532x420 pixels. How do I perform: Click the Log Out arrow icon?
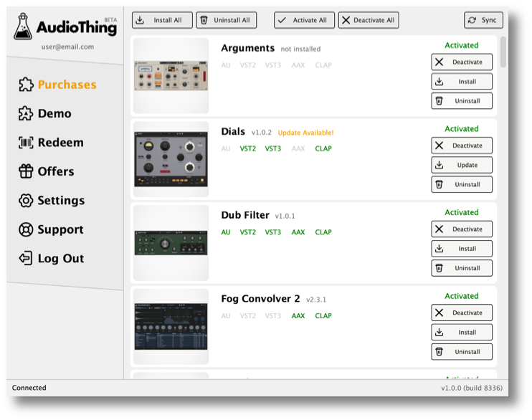[x=25, y=258]
